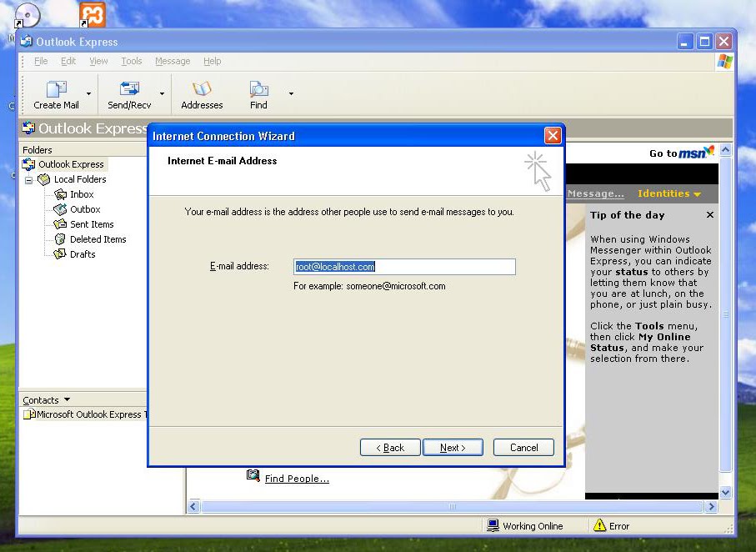Click vertical scrollbar up arrow
This screenshot has height=552, width=756.
click(726, 150)
